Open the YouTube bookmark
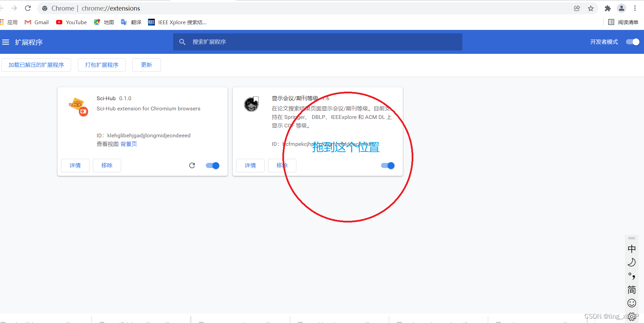644x323 pixels. tap(71, 22)
